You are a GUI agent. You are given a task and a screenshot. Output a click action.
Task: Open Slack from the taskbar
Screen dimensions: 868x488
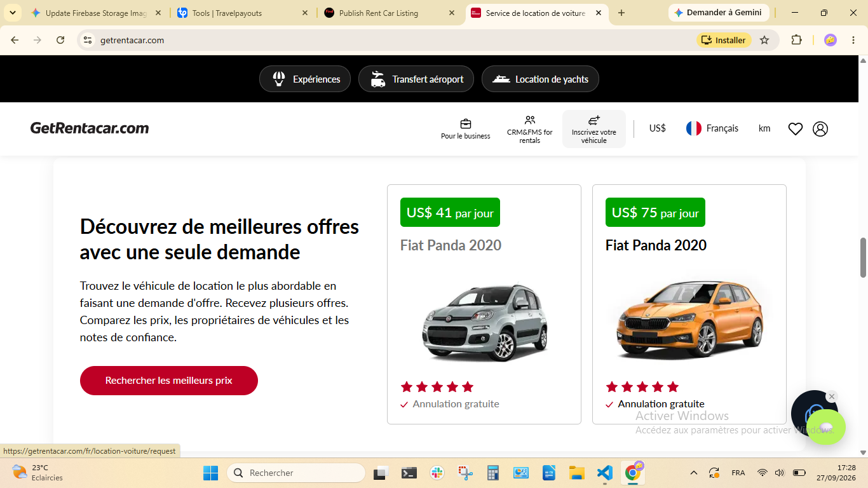[437, 473]
